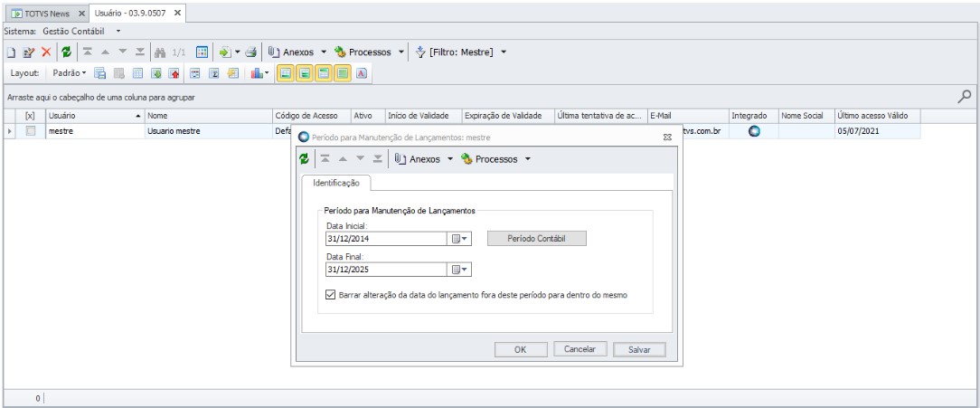This screenshot has width=980, height=408.
Task: Print the user list
Action: tap(250, 52)
